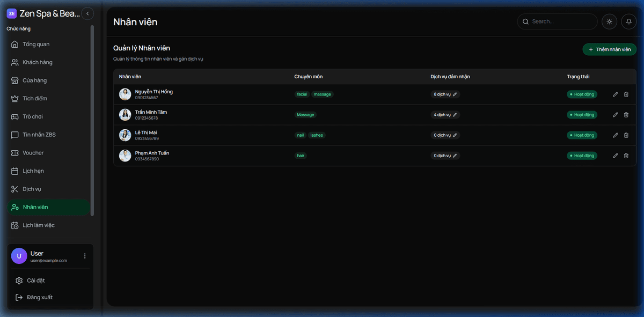This screenshot has height=317, width=644.
Task: Click Phạm Anh Tuấn's avatar photo
Action: [x=125, y=156]
